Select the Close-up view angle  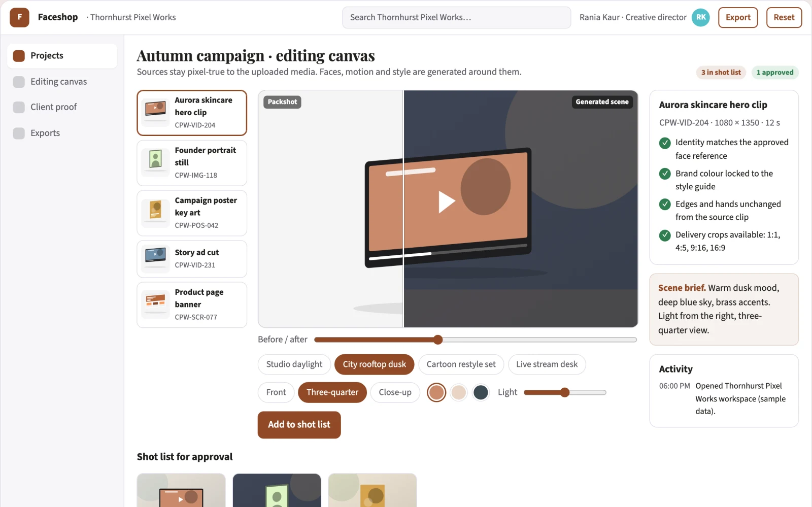pos(395,392)
